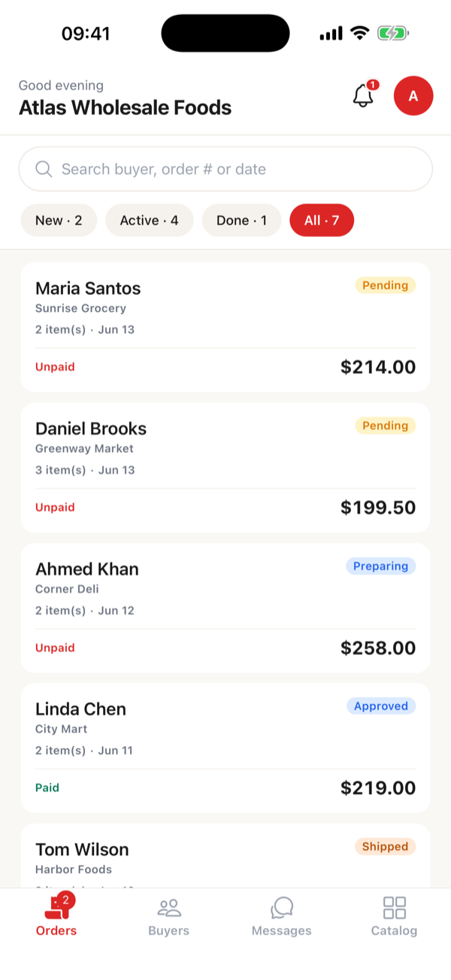
Task: Tap the magnifier icon in the search bar
Action: pyautogui.click(x=44, y=168)
